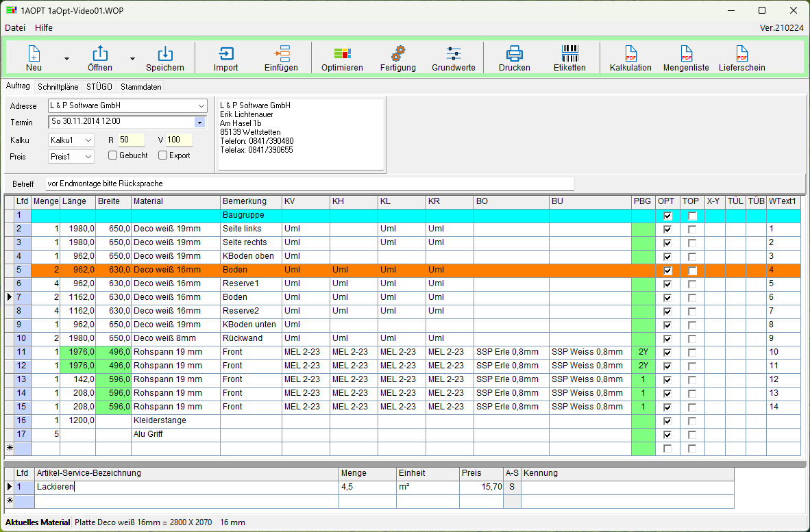Start the Import function
Image resolution: width=810 pixels, height=532 pixels.
point(225,58)
